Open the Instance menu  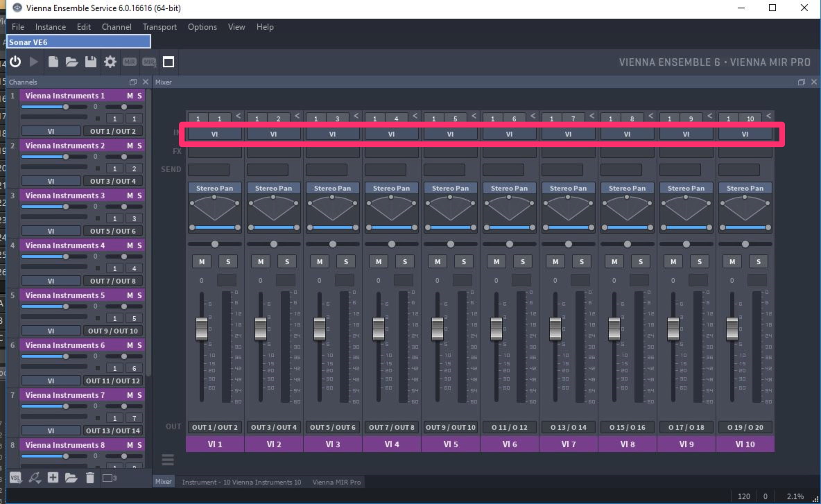click(50, 27)
